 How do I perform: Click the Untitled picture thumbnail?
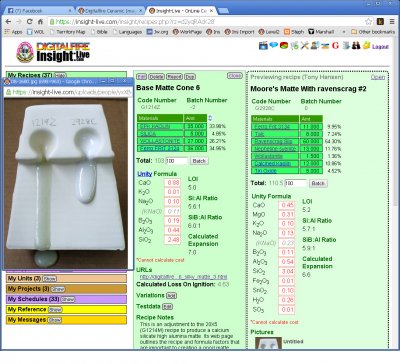(x=268, y=343)
